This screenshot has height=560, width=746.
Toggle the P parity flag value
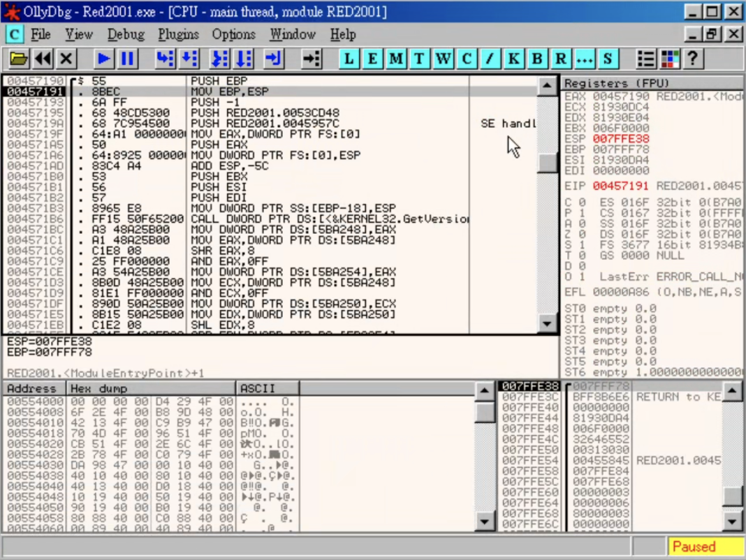point(581,213)
